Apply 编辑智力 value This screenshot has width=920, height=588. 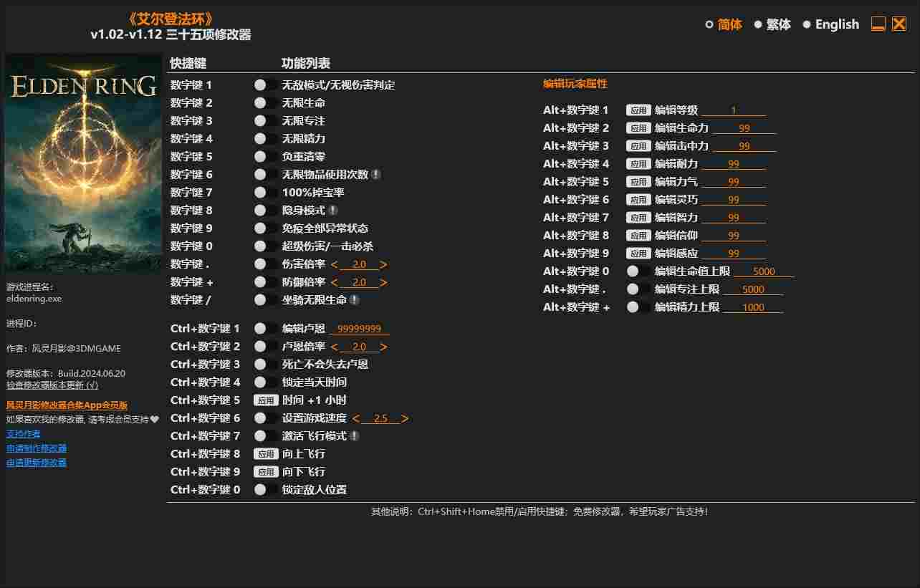(x=638, y=218)
